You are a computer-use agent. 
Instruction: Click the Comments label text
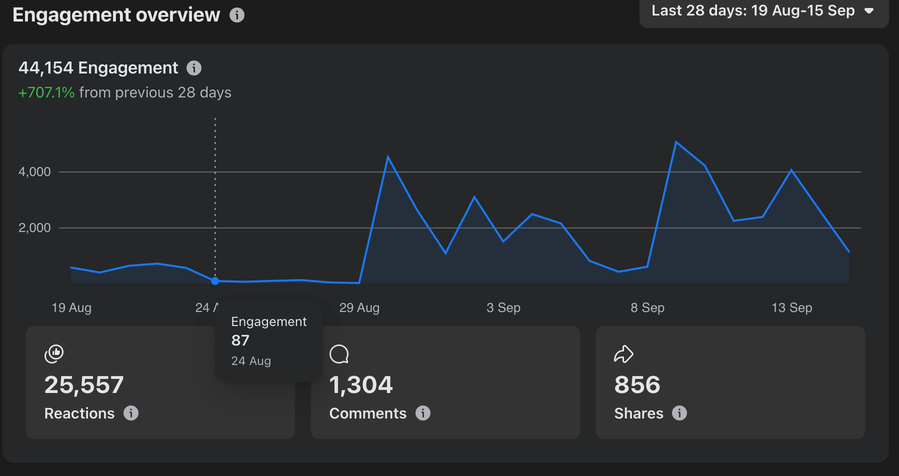pos(368,413)
